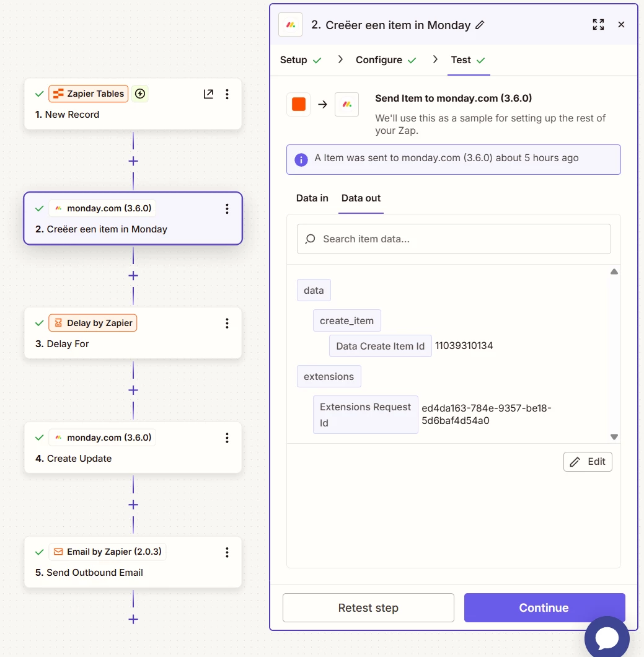This screenshot has width=644, height=657.
Task: Select the 2. Creëer een item in Monday card
Action: [x=133, y=218]
